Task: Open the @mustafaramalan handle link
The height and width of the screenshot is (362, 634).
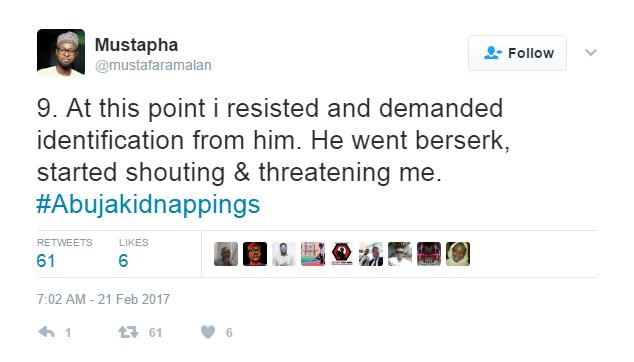Action: (x=153, y=65)
